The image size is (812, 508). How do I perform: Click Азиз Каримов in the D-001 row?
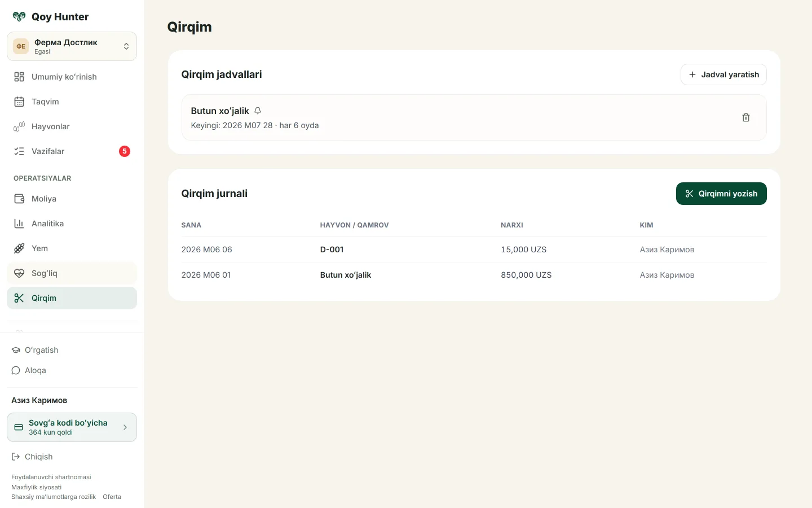pos(667,249)
